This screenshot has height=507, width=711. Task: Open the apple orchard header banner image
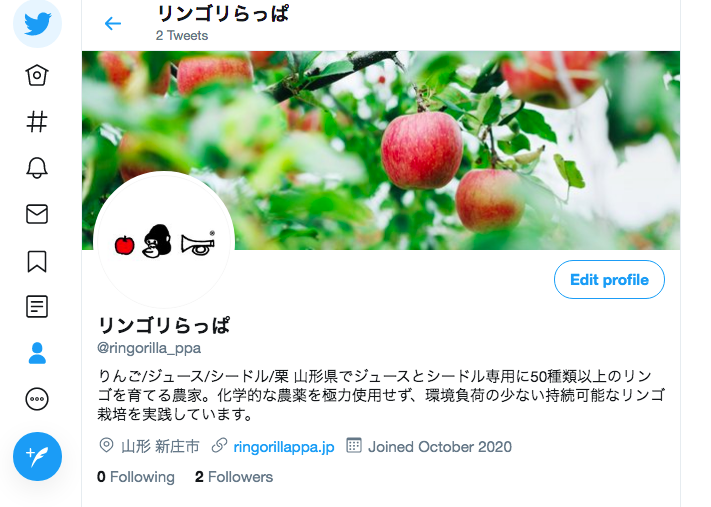[381, 150]
